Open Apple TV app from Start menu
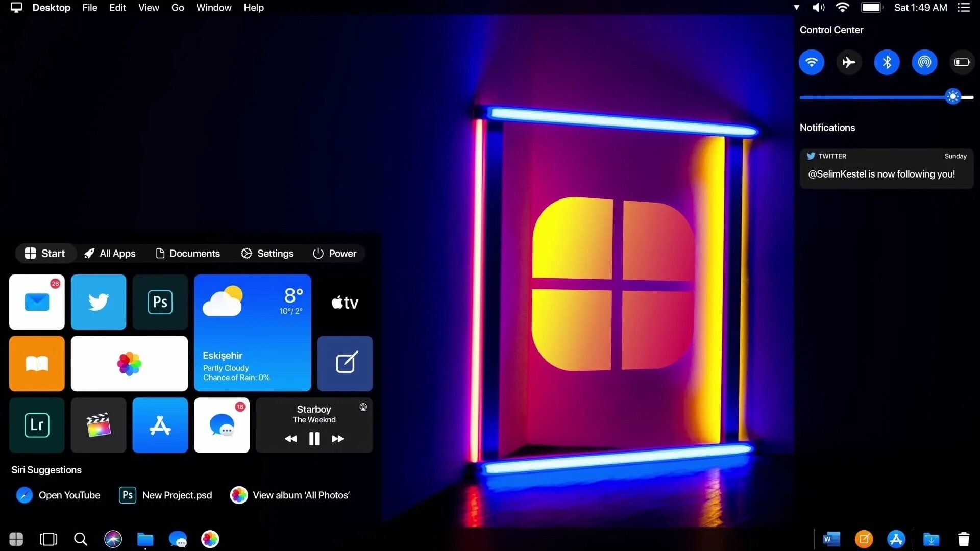 [345, 302]
